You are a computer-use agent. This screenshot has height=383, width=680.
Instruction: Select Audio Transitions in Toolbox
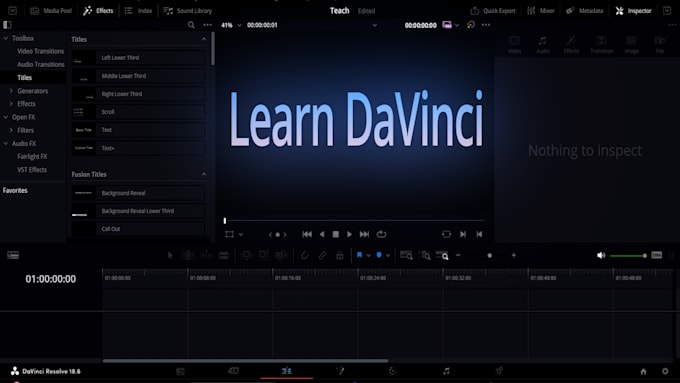[x=40, y=64]
